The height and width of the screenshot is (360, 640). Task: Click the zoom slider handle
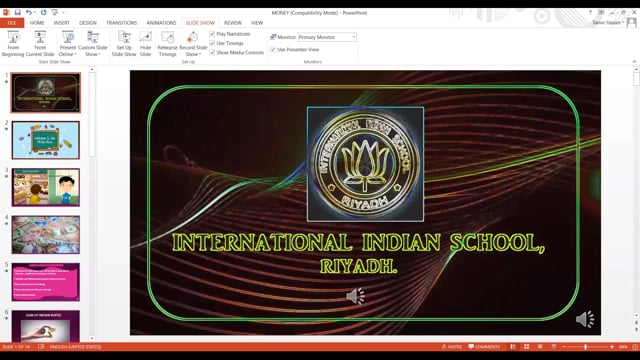click(x=585, y=347)
